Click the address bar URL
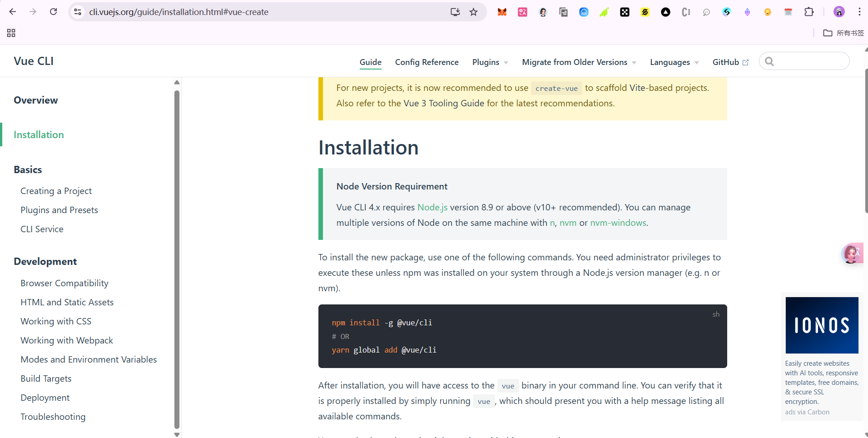Screen dimensions: 868x438 (179, 12)
